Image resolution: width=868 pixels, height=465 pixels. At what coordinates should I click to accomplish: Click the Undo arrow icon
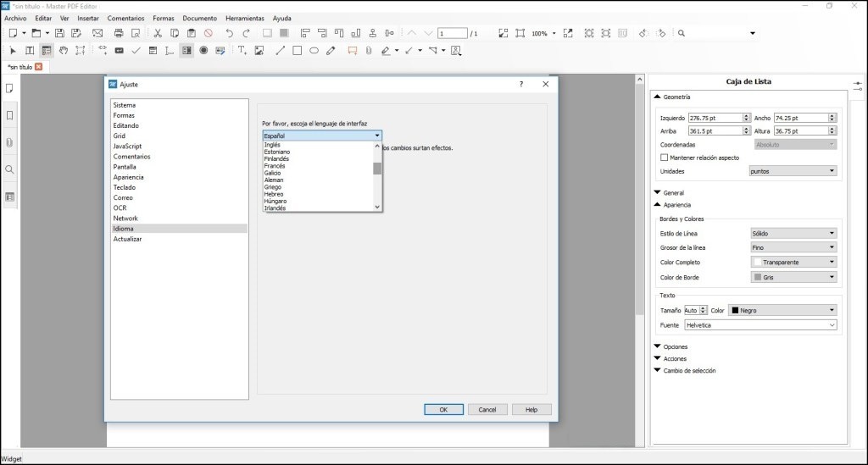(229, 33)
